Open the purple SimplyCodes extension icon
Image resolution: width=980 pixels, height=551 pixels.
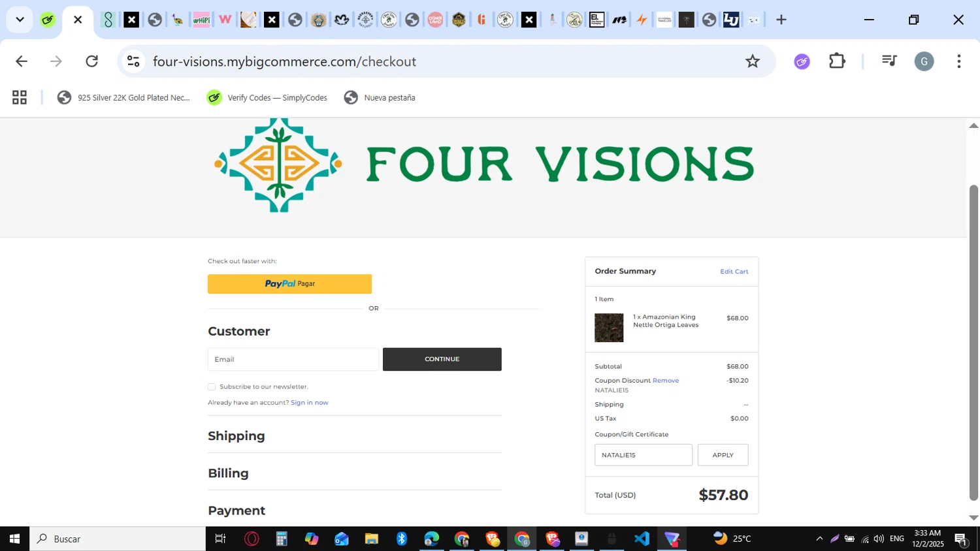(802, 61)
